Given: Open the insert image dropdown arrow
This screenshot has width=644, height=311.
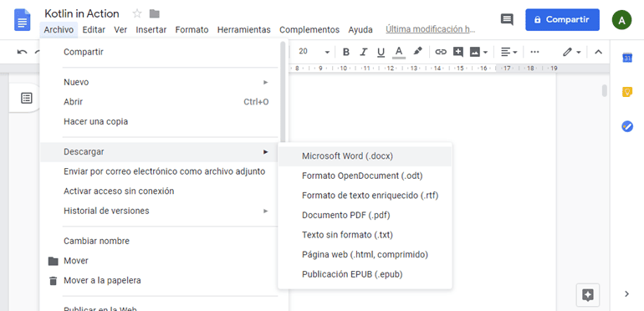Looking at the screenshot, I should coord(485,53).
